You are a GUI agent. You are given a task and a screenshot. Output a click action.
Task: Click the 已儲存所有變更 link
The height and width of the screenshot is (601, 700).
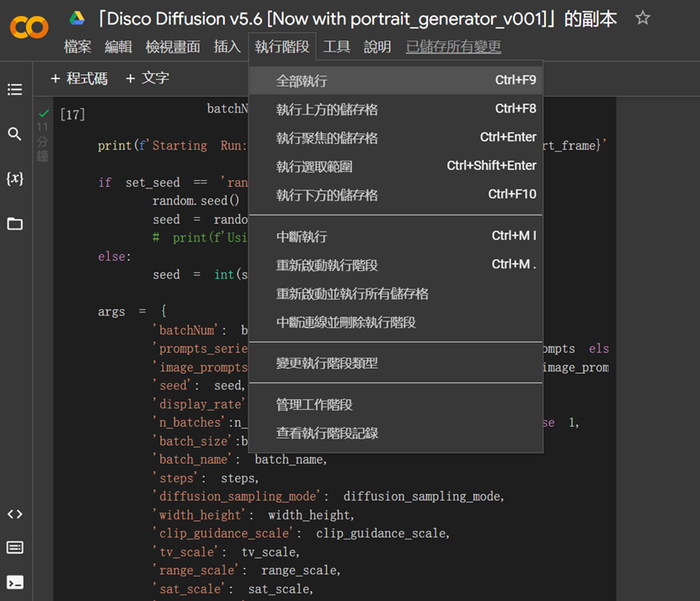pyautogui.click(x=453, y=46)
